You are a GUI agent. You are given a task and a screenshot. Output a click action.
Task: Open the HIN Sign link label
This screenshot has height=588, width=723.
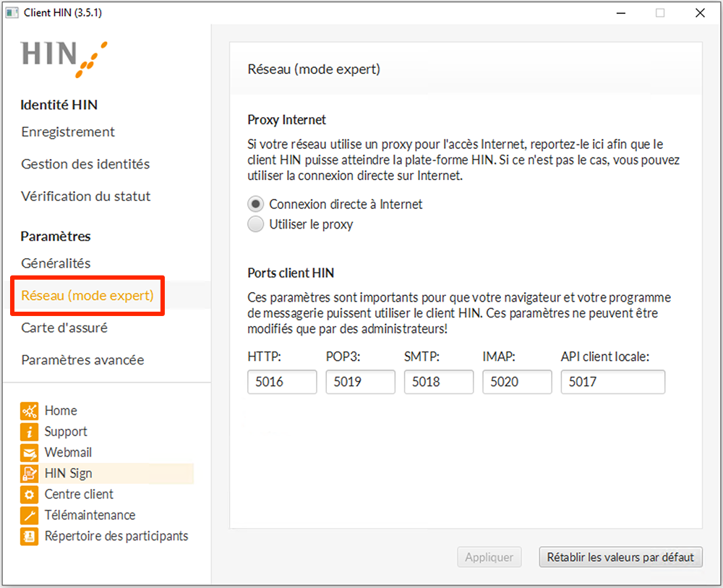pyautogui.click(x=68, y=474)
